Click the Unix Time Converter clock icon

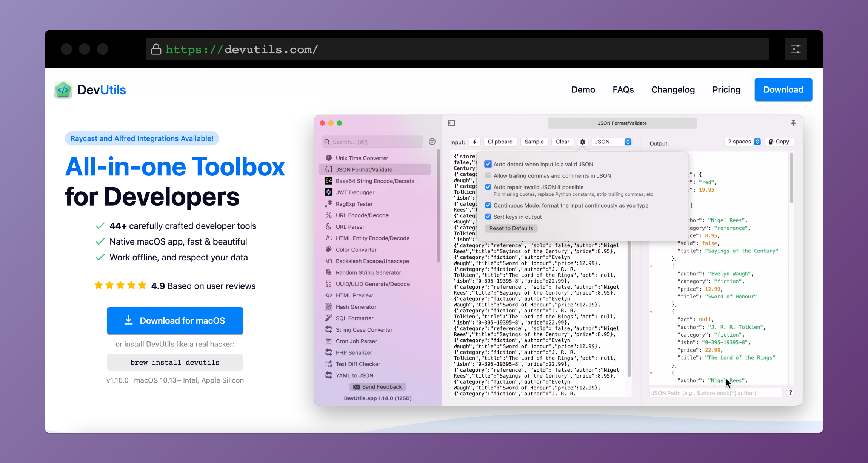[x=329, y=158]
